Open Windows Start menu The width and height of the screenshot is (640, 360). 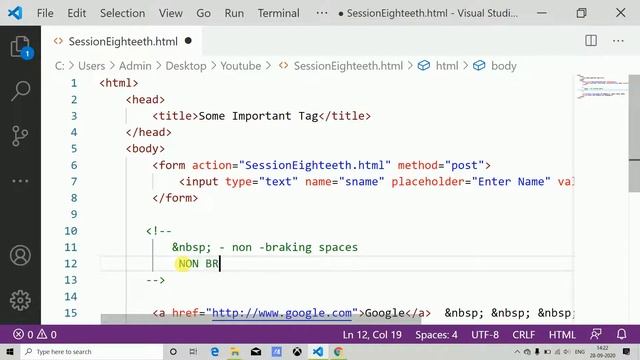click(10, 351)
